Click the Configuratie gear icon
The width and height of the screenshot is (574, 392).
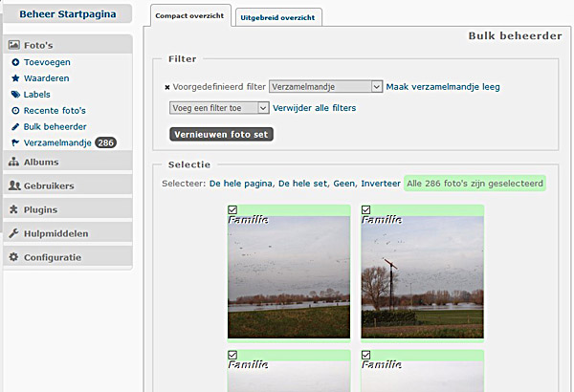click(13, 257)
